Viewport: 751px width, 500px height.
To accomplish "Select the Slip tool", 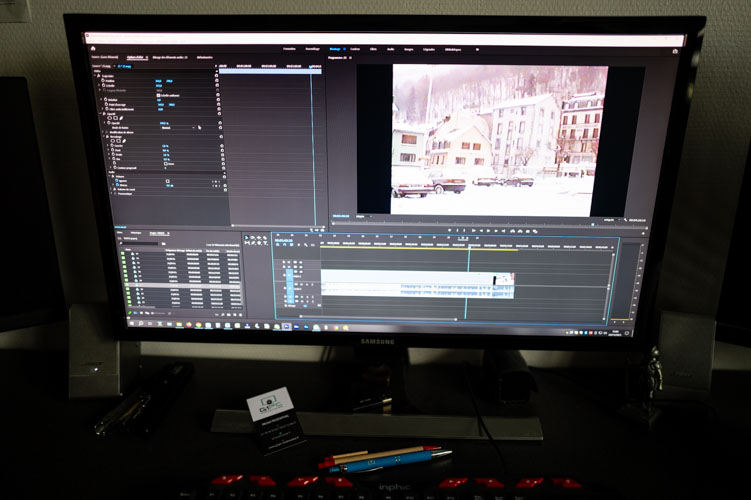I will click(247, 243).
